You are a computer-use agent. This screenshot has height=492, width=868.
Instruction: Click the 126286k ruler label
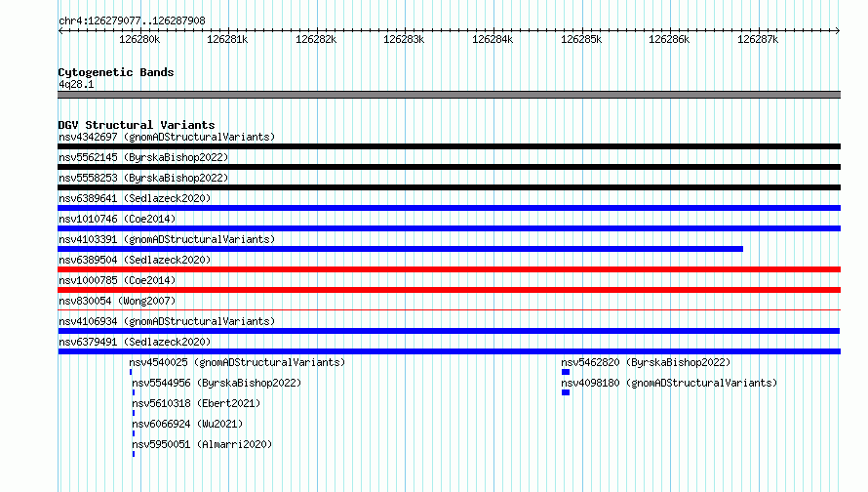pyautogui.click(x=669, y=39)
